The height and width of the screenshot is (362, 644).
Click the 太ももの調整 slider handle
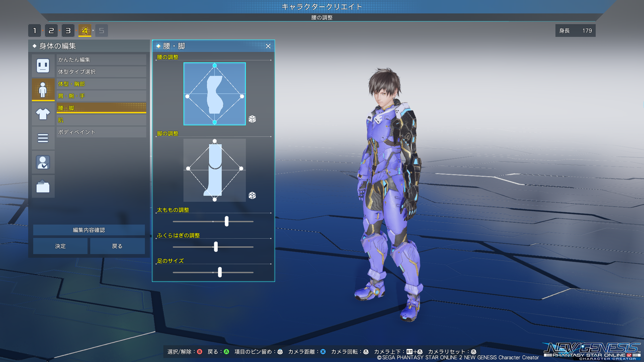coord(226,221)
